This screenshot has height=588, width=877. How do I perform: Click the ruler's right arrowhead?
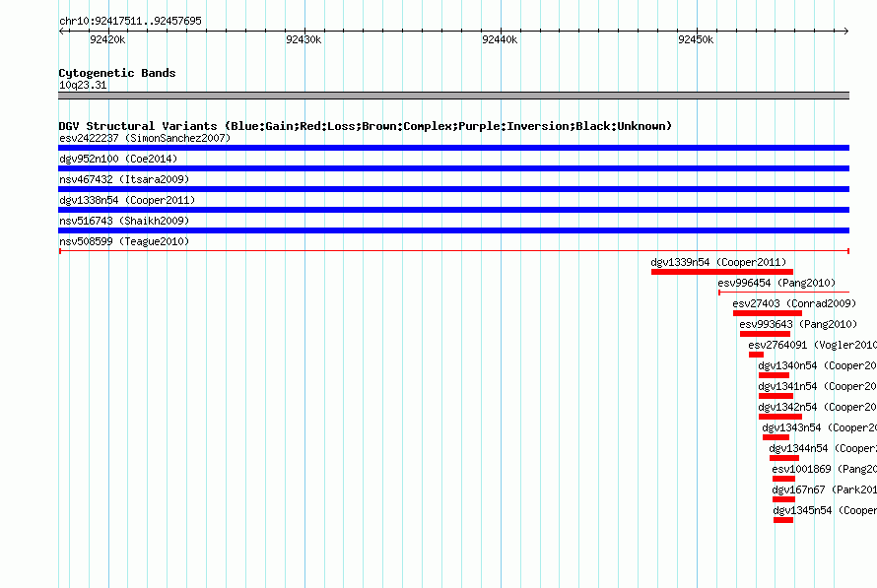pyautogui.click(x=845, y=31)
